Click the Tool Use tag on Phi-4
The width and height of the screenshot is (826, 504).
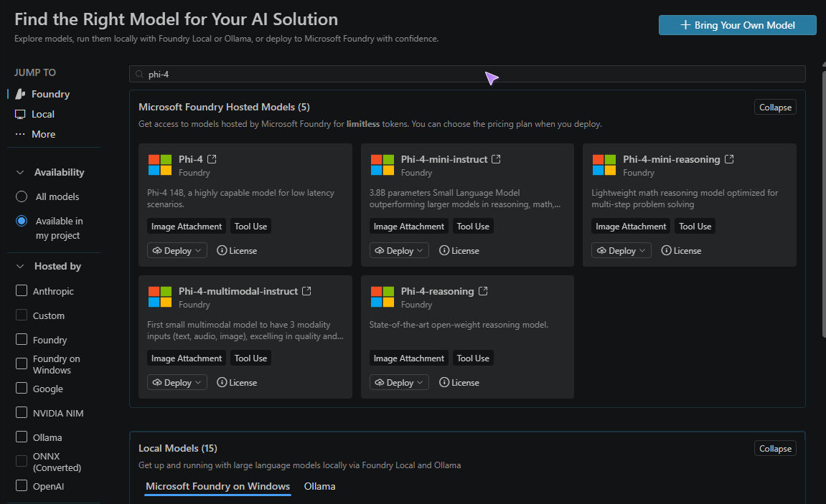click(250, 227)
